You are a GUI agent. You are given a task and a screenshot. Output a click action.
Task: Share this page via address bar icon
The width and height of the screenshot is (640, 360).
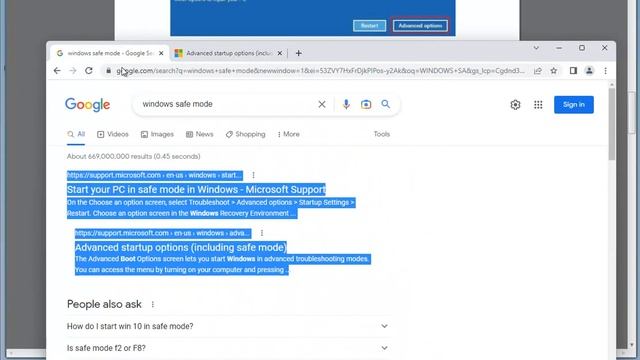tap(538, 71)
